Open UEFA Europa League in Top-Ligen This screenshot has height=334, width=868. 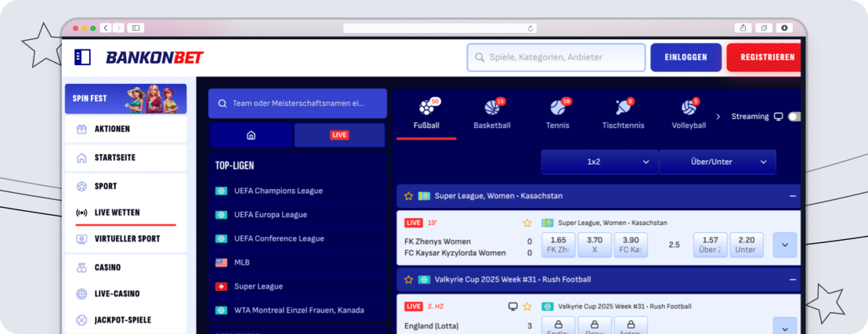click(x=297, y=214)
